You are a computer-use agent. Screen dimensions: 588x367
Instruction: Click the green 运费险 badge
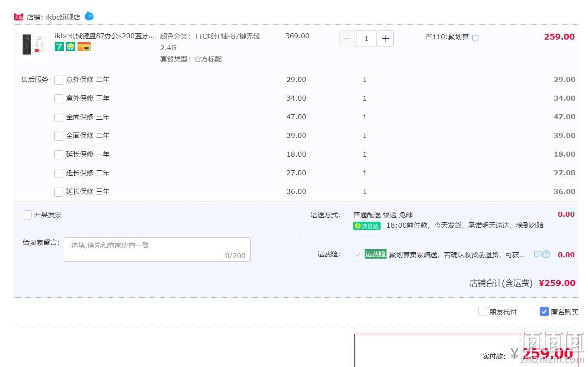tap(376, 254)
